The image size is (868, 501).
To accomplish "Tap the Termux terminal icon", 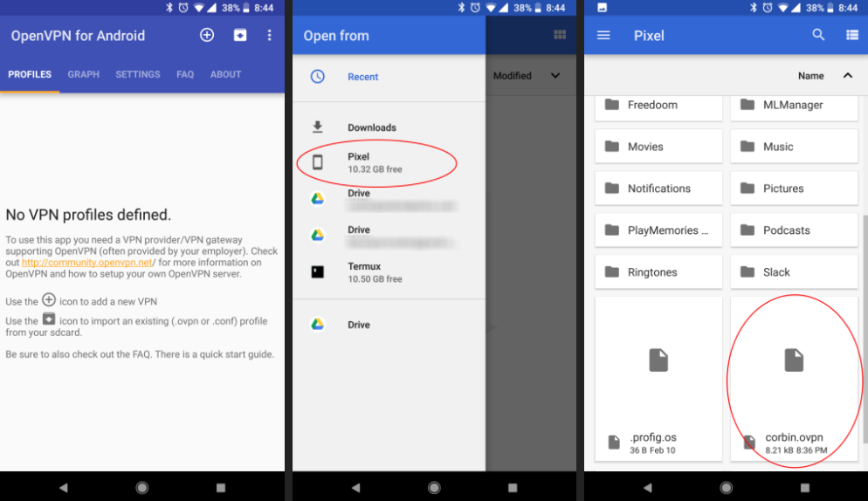I will tap(317, 271).
